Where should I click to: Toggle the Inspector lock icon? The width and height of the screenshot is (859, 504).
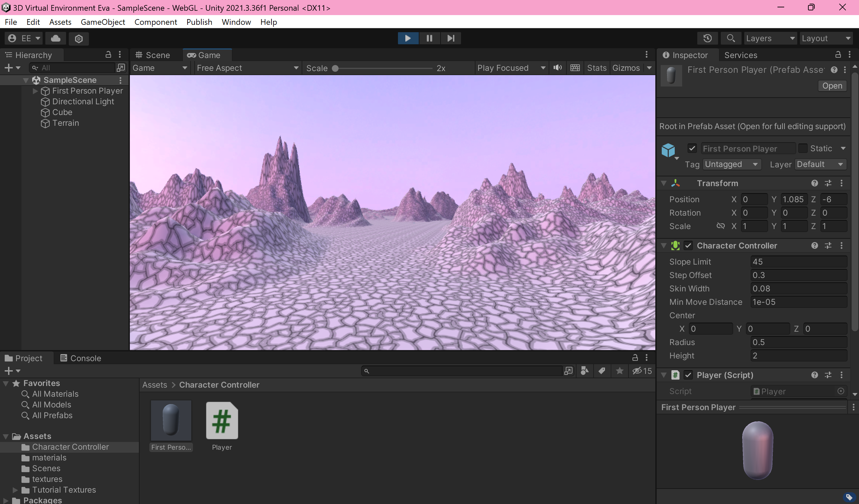click(838, 54)
